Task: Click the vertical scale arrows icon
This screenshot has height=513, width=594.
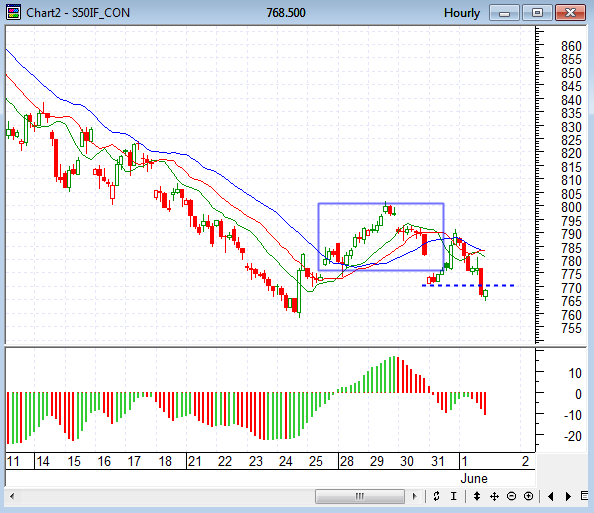Action: 477,496
